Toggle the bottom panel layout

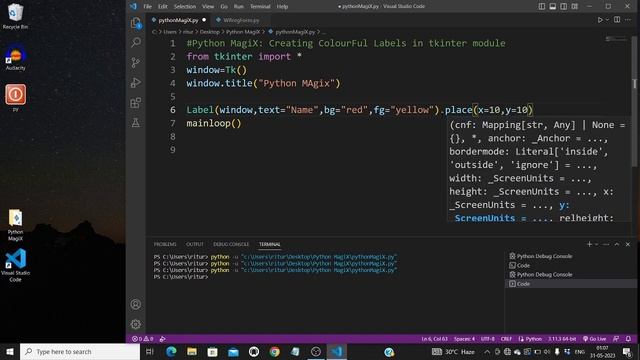pyautogui.click(x=553, y=6)
